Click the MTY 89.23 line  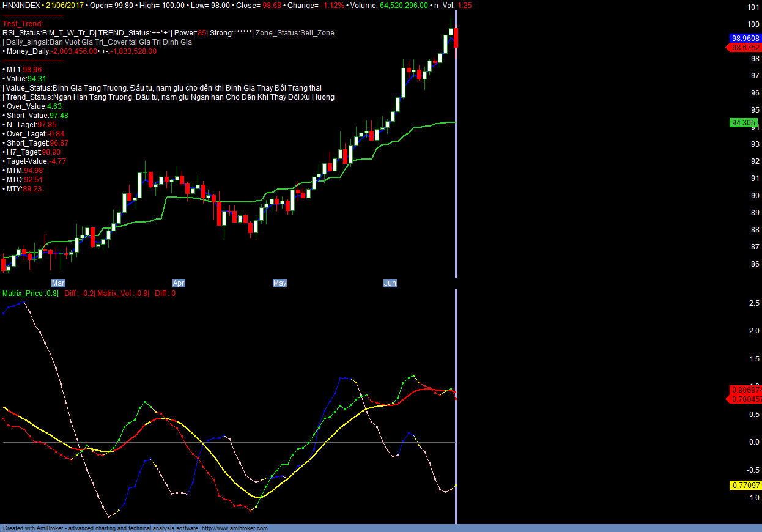tap(24, 189)
